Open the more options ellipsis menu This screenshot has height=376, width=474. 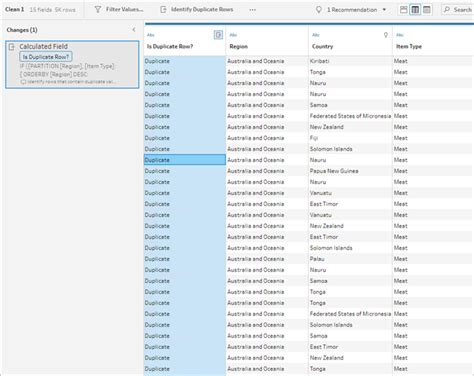(x=253, y=10)
